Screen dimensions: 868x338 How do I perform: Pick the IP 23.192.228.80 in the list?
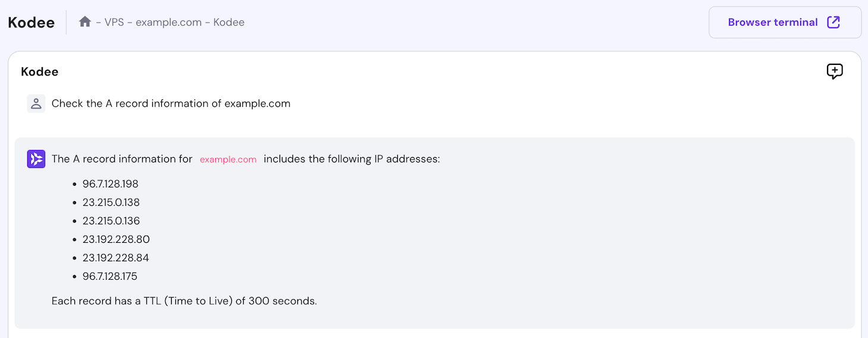116,239
